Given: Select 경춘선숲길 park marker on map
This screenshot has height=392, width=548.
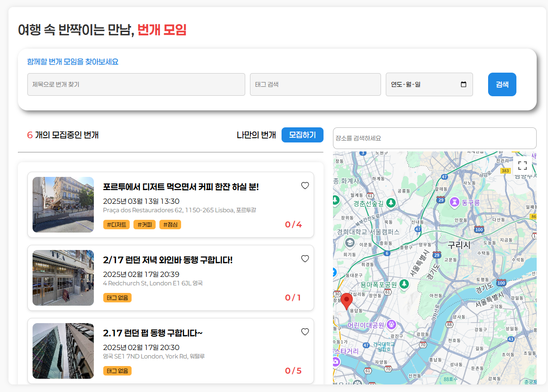Looking at the screenshot, I should click(x=391, y=203).
